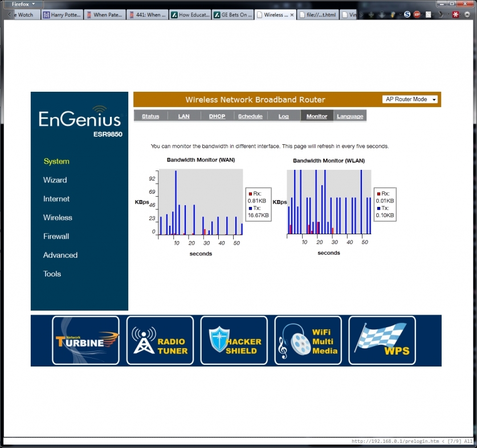Open the Tools sidebar section
This screenshot has width=477, height=448.
click(52, 274)
